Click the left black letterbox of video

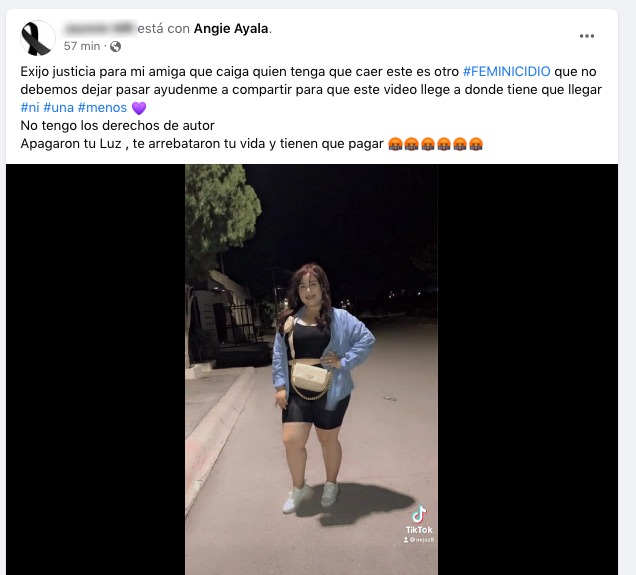(x=95, y=369)
